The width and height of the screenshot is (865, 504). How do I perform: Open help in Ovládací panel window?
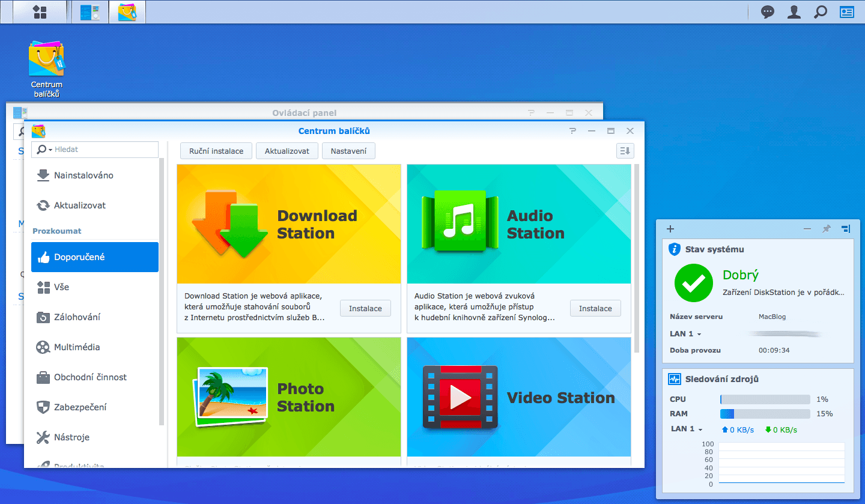point(531,113)
